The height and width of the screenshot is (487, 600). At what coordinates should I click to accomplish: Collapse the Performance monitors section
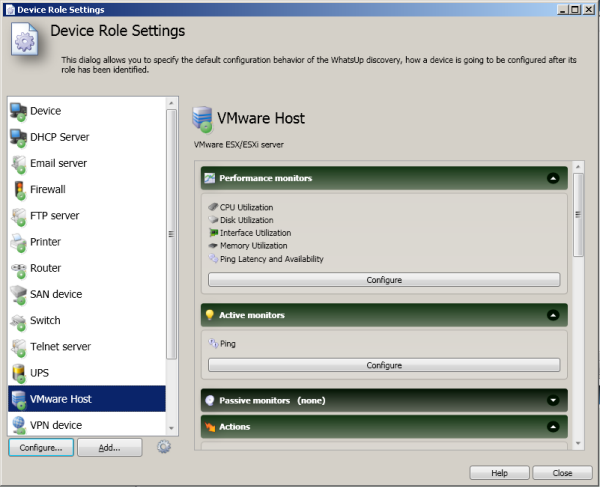(552, 178)
